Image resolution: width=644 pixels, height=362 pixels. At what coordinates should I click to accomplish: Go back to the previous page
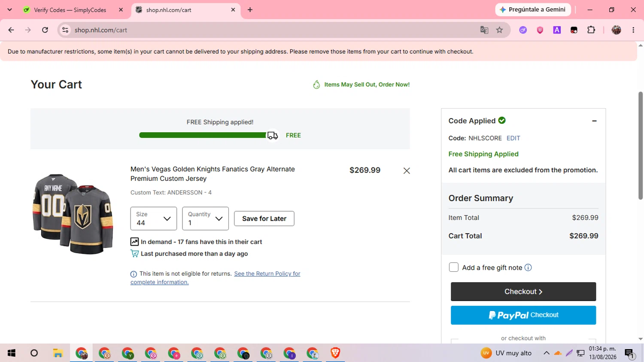(x=11, y=30)
